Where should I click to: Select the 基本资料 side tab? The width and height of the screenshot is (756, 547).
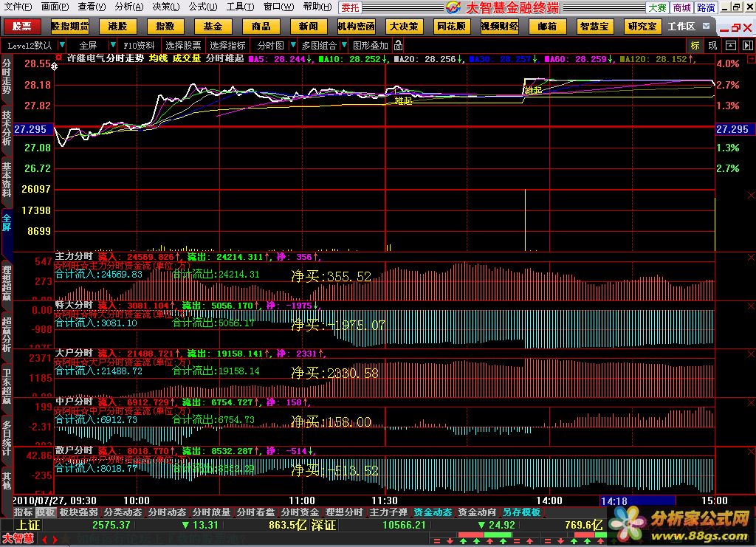pyautogui.click(x=6, y=180)
